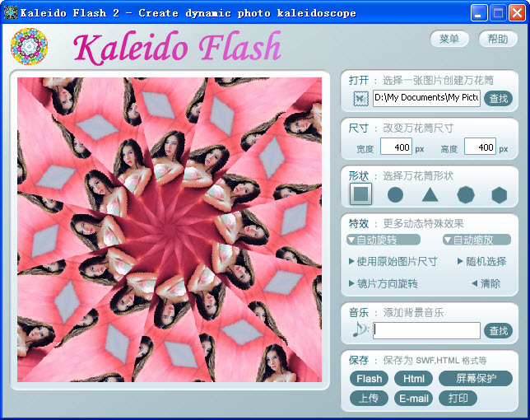Viewport: 530px width, 420px height.
Task: Open the 菜单 menu
Action: tap(449, 40)
